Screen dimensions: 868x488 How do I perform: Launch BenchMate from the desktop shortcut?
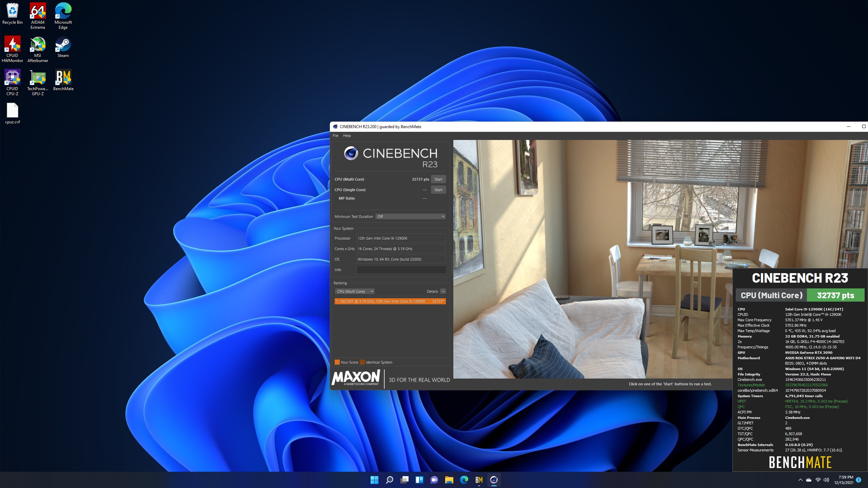63,78
